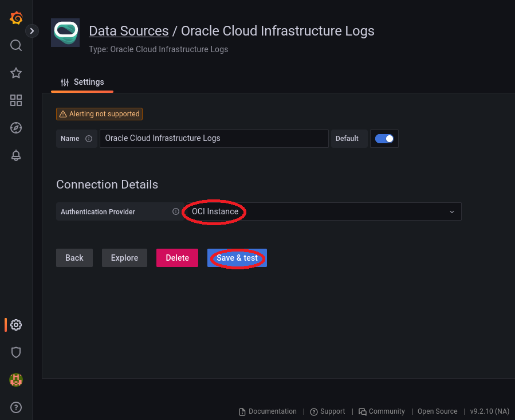Image resolution: width=515 pixels, height=420 pixels.
Task: Click the Data Sources breadcrumb link
Action: 128,31
